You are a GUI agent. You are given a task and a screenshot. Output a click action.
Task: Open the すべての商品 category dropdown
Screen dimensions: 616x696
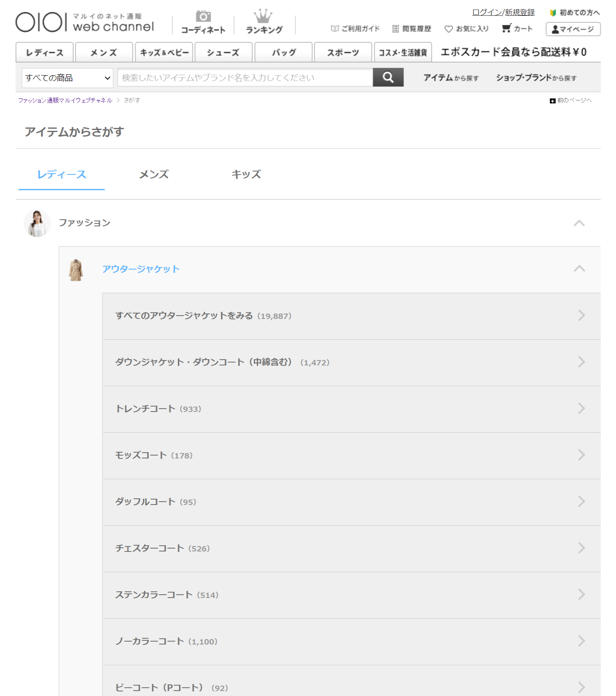point(67,78)
